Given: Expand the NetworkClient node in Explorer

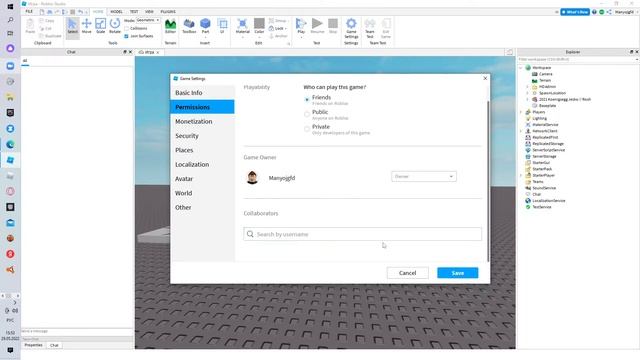Looking at the screenshot, I should (x=521, y=131).
